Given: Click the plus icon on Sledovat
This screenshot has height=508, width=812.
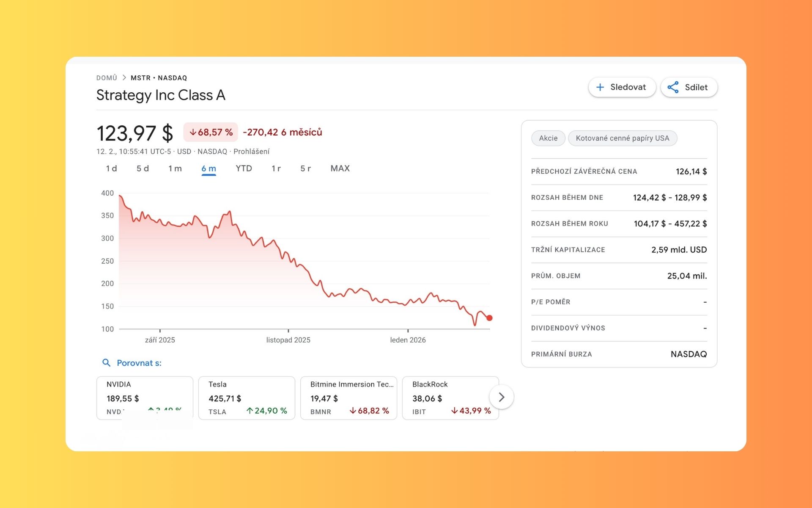Looking at the screenshot, I should click(600, 87).
